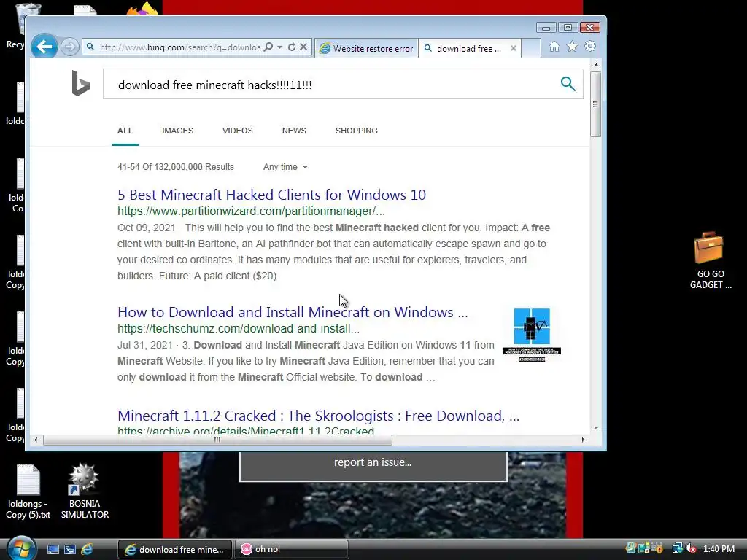Maximize the Internet Explorer window

pyautogui.click(x=568, y=28)
